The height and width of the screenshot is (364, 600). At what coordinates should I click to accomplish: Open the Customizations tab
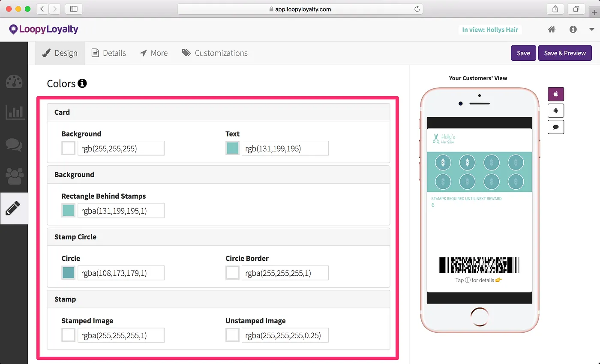[x=215, y=53]
